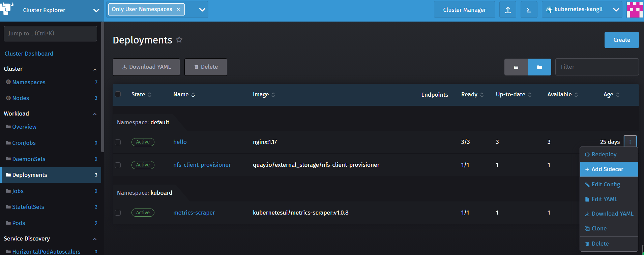644x255 pixels.
Task: Open DaemonSets in sidebar
Action: coord(29,159)
